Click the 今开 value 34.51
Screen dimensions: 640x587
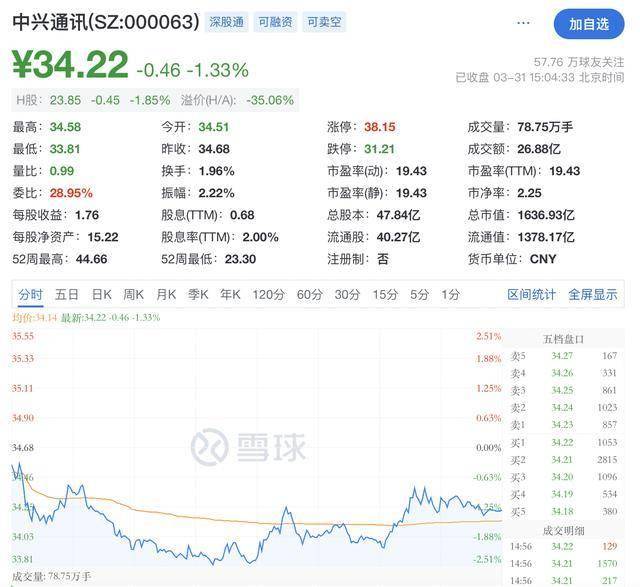[213, 127]
